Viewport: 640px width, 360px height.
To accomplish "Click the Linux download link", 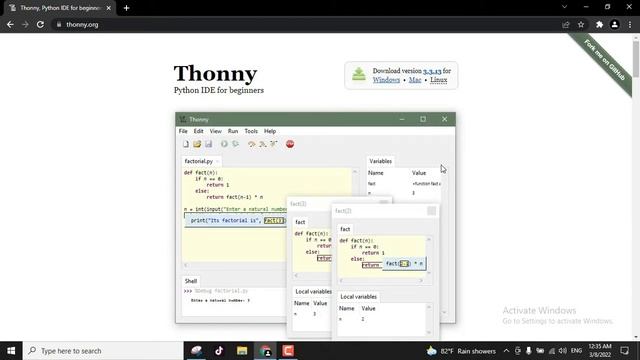I will pyautogui.click(x=438, y=80).
